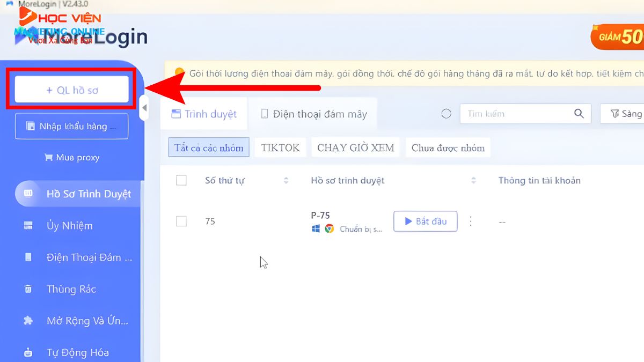Image resolution: width=644 pixels, height=362 pixels.
Task: Check the checkbox for row 75
Action: (181, 221)
